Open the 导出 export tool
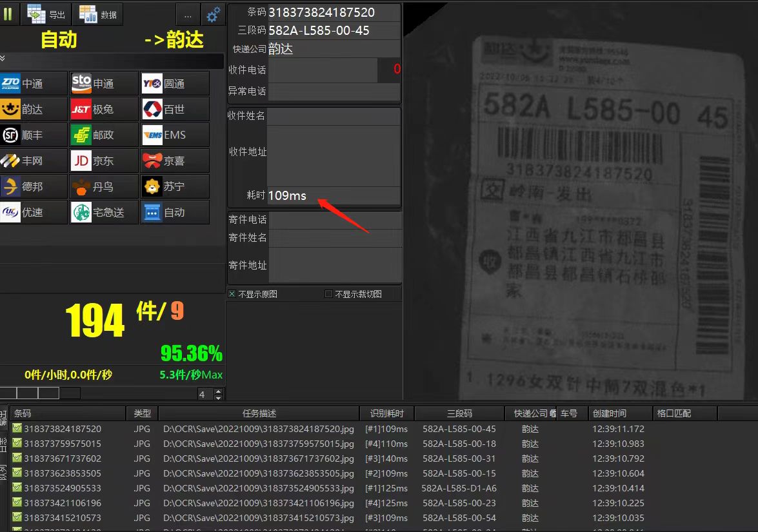The width and height of the screenshot is (758, 532). 46,14
